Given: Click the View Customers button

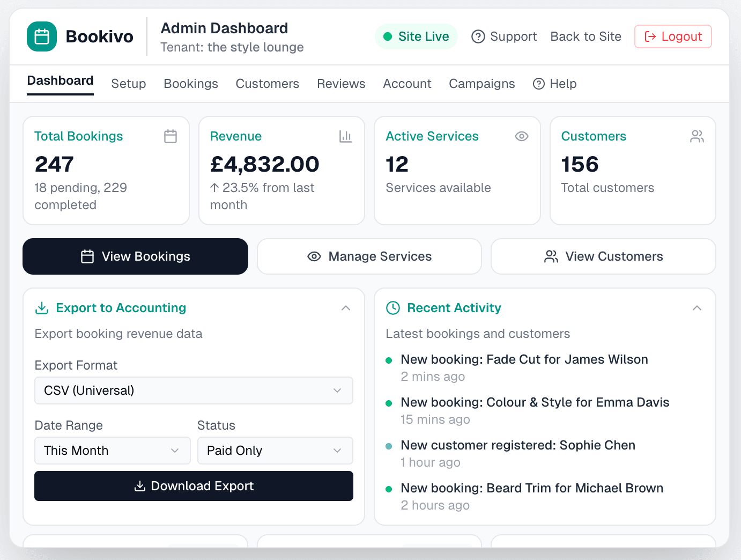Looking at the screenshot, I should coord(603,256).
